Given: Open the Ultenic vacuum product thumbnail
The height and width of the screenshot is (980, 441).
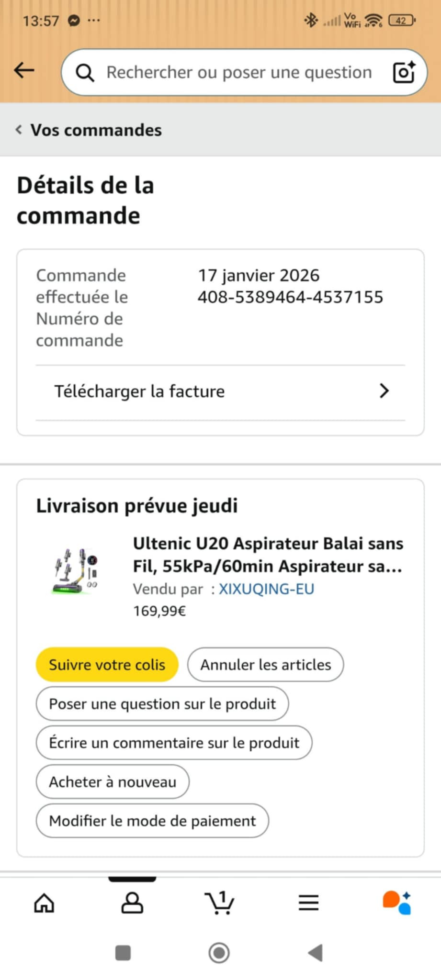Looking at the screenshot, I should 76,571.
